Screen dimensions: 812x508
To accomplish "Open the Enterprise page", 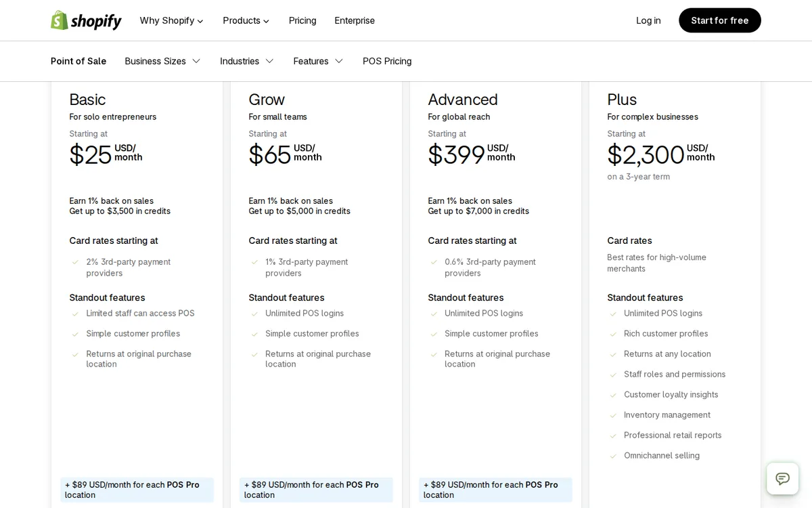I will tap(355, 20).
